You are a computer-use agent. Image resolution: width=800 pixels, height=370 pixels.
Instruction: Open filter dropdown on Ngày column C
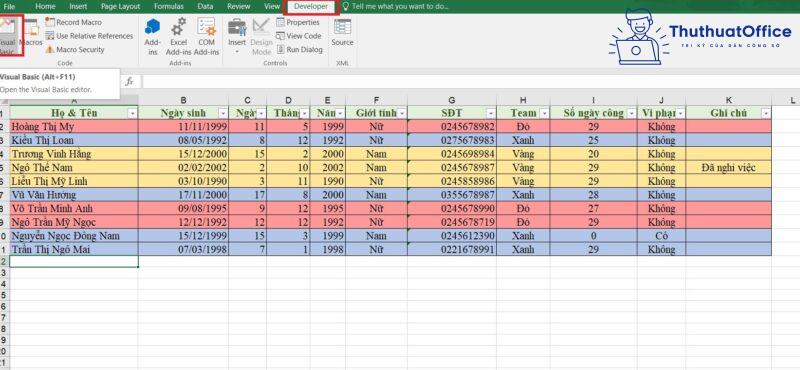coord(261,113)
